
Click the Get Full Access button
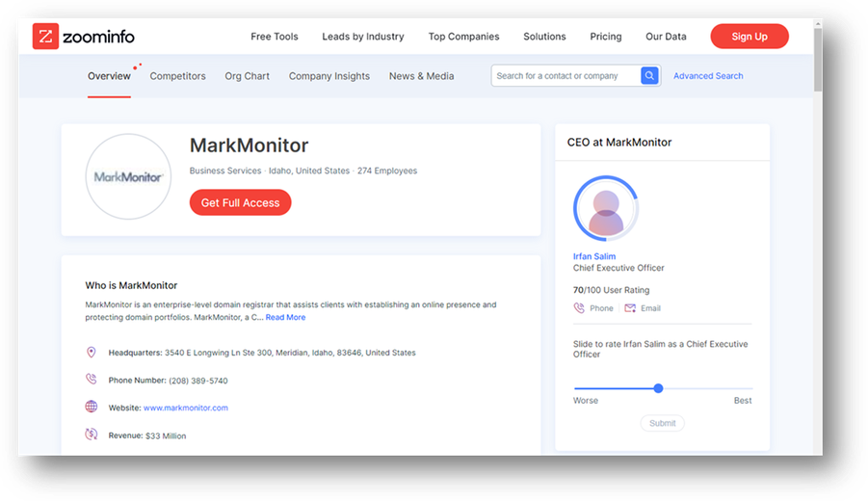[240, 202]
